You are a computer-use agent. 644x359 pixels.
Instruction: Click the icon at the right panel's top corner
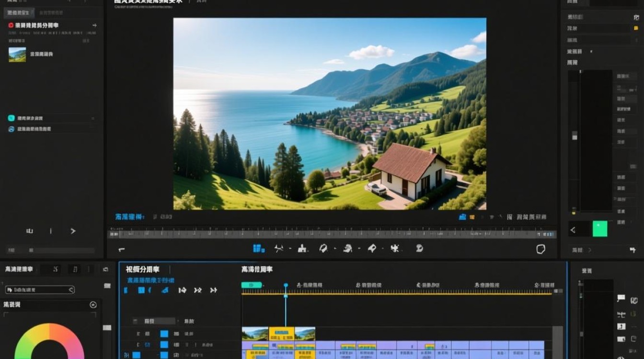tap(636, 17)
